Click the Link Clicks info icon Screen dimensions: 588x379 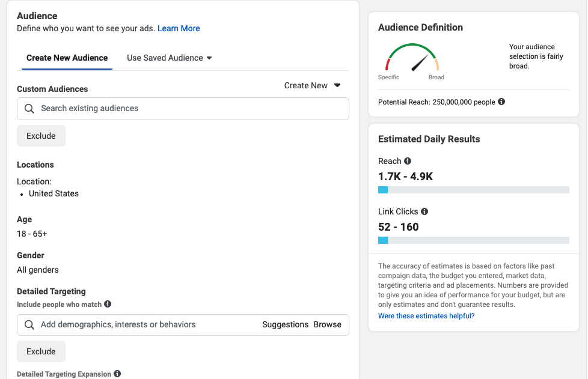[x=424, y=211]
